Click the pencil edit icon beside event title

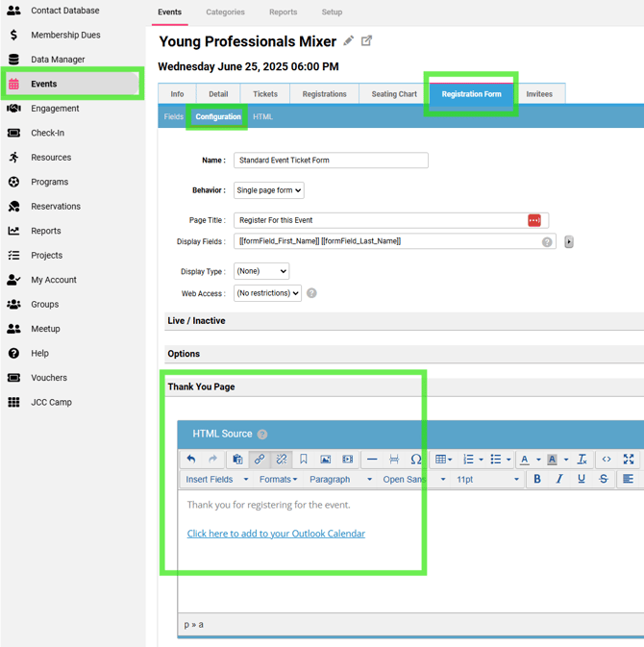pos(349,41)
